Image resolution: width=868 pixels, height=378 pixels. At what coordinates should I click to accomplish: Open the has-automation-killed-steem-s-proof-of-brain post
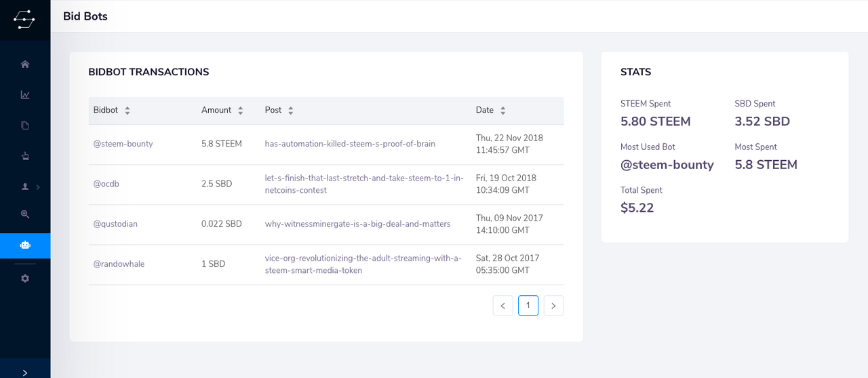point(350,144)
